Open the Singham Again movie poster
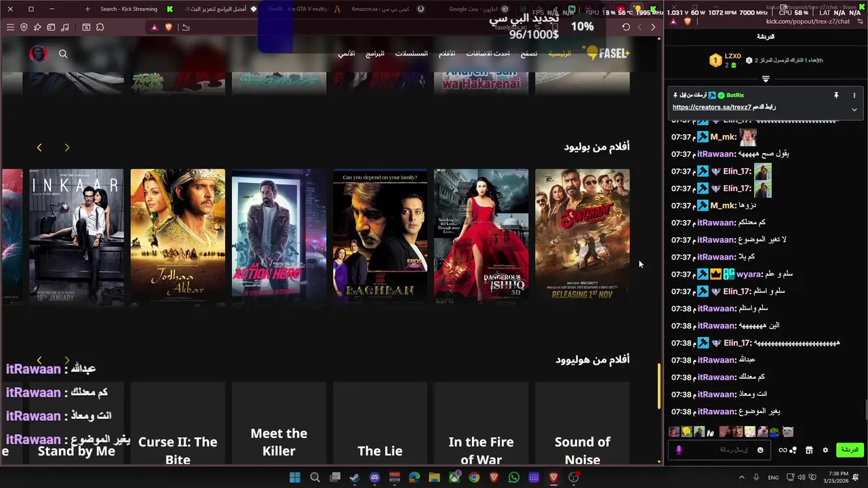 pos(583,237)
